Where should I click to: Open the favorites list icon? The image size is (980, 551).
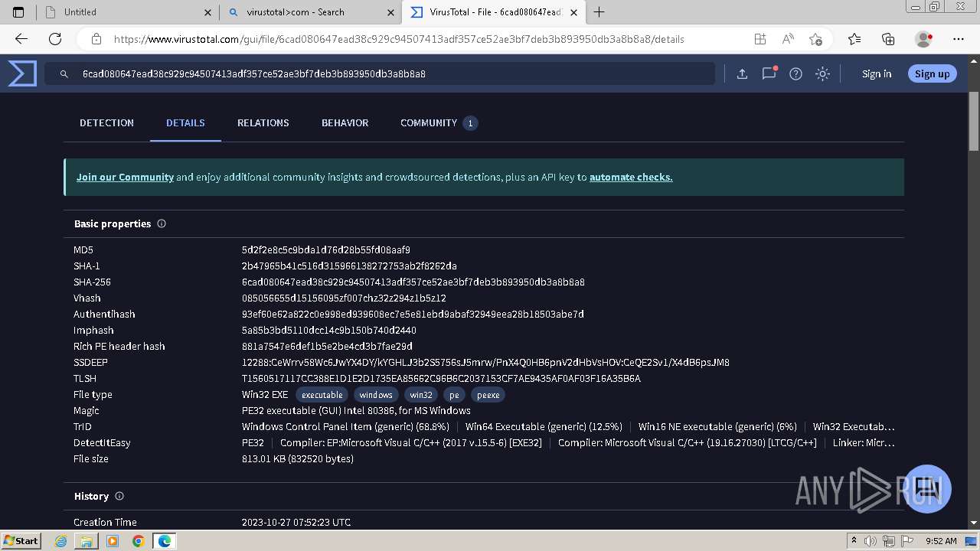(854, 39)
